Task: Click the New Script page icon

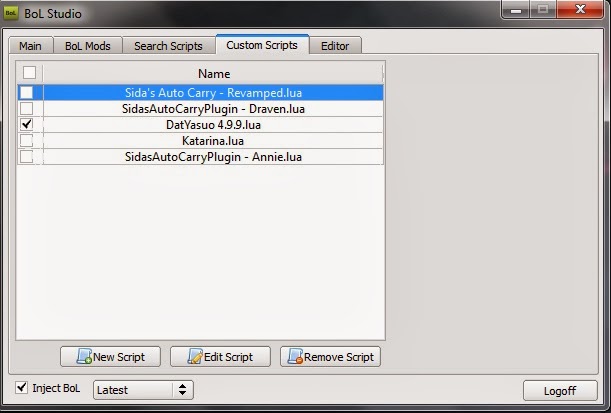Action: pyautogui.click(x=84, y=356)
